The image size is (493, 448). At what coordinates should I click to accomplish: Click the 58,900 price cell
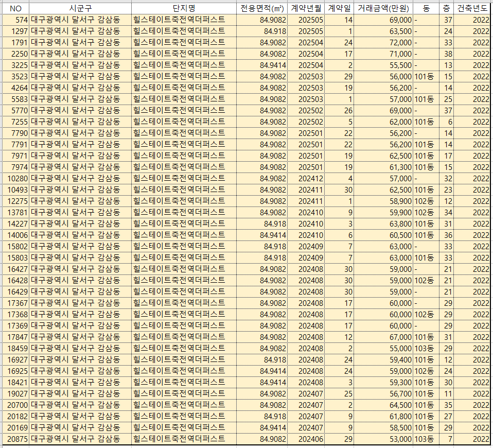tap(383, 201)
